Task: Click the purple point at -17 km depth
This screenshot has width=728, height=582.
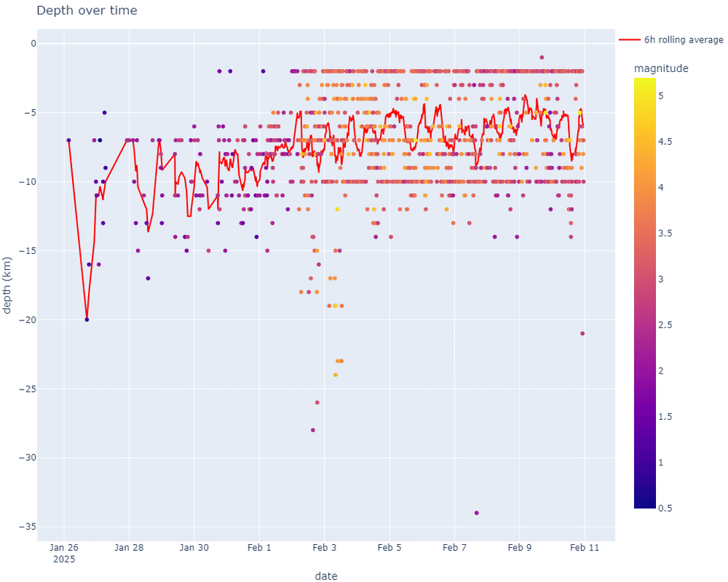Action: 148,278
